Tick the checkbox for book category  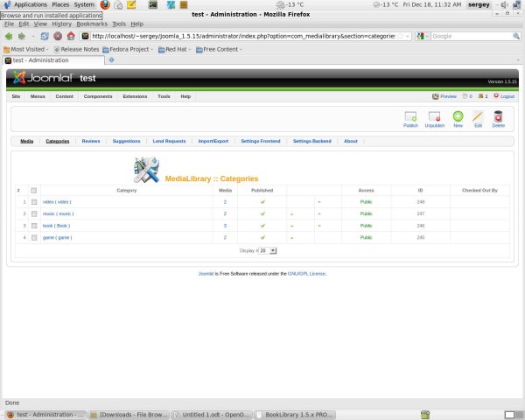point(34,226)
